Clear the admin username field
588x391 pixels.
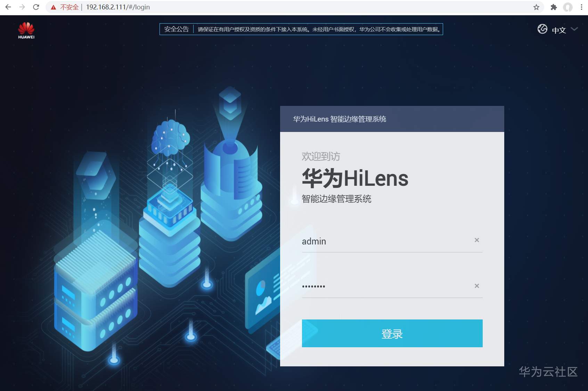click(x=477, y=240)
